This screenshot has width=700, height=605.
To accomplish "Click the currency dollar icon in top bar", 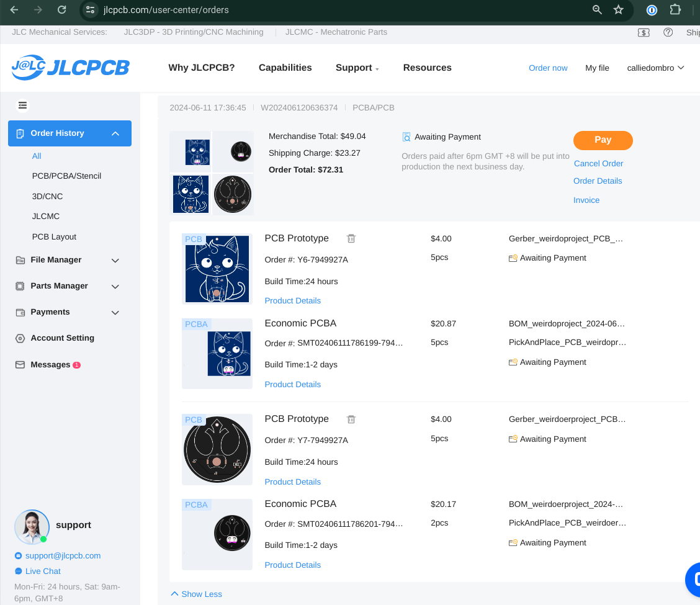I will click(x=644, y=33).
